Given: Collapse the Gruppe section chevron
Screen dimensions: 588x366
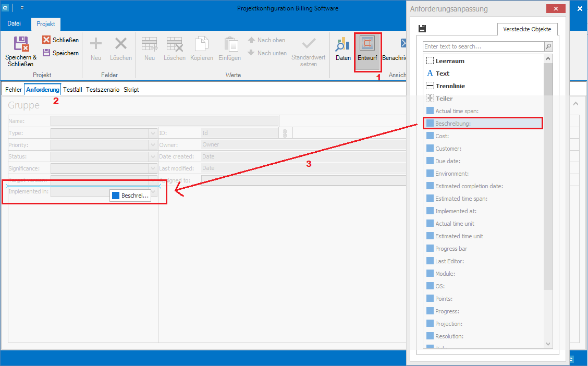Looking at the screenshot, I should [x=575, y=104].
